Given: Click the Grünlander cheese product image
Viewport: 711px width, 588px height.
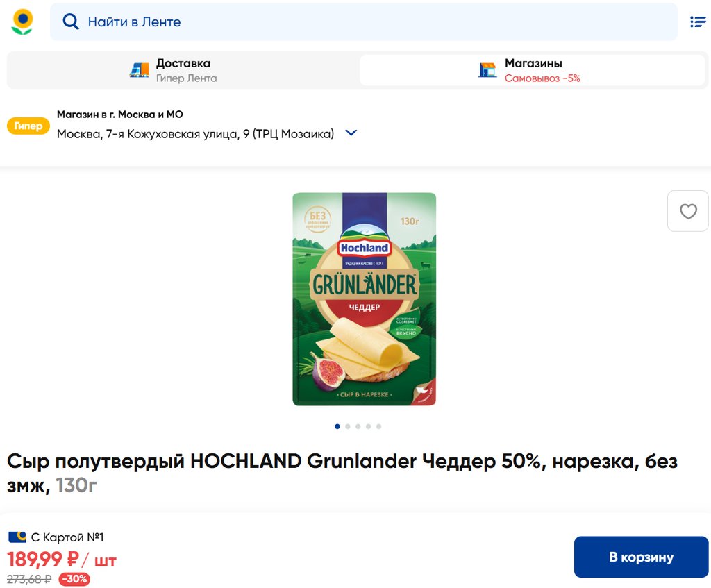Looking at the screenshot, I should click(364, 299).
